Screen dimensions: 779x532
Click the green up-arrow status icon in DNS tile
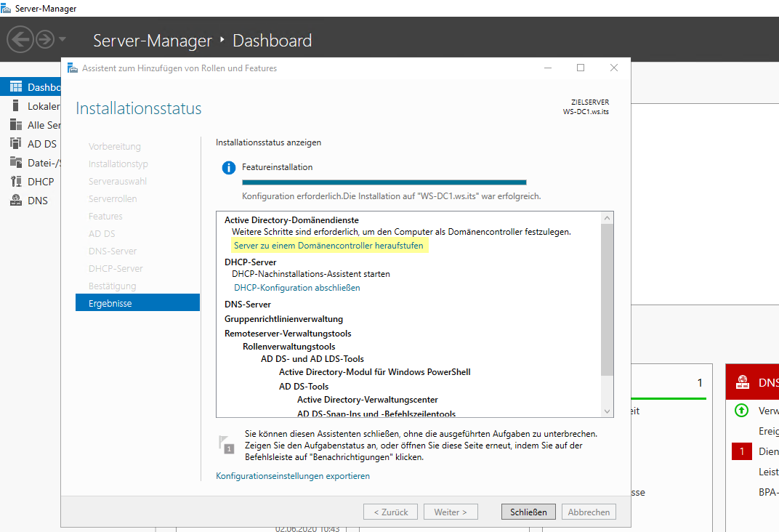742,411
